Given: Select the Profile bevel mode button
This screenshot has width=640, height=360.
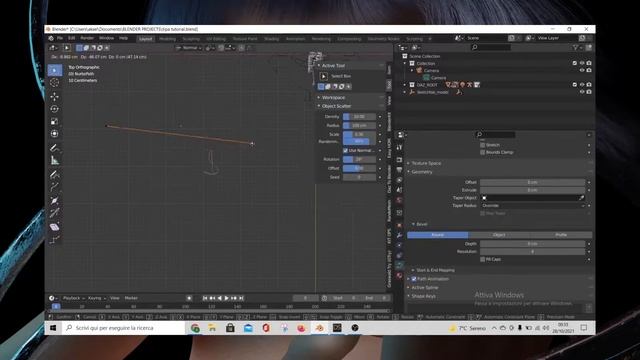Looking at the screenshot, I should (561, 235).
